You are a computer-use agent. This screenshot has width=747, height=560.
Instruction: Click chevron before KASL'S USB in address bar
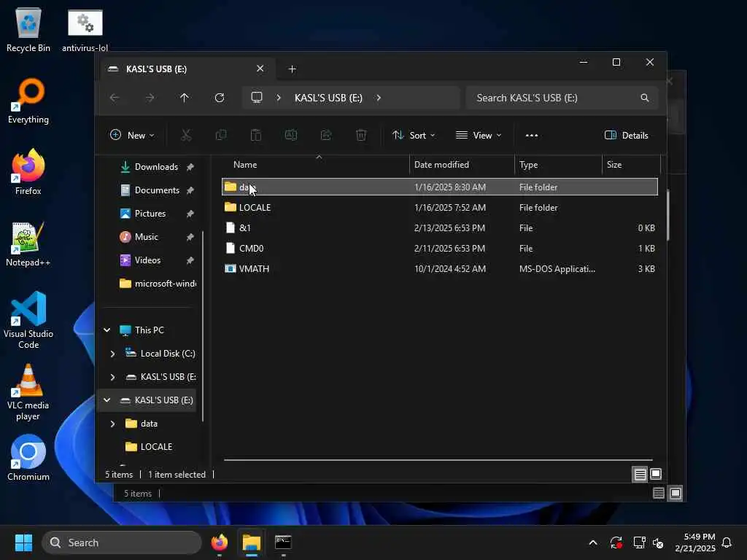coord(279,98)
